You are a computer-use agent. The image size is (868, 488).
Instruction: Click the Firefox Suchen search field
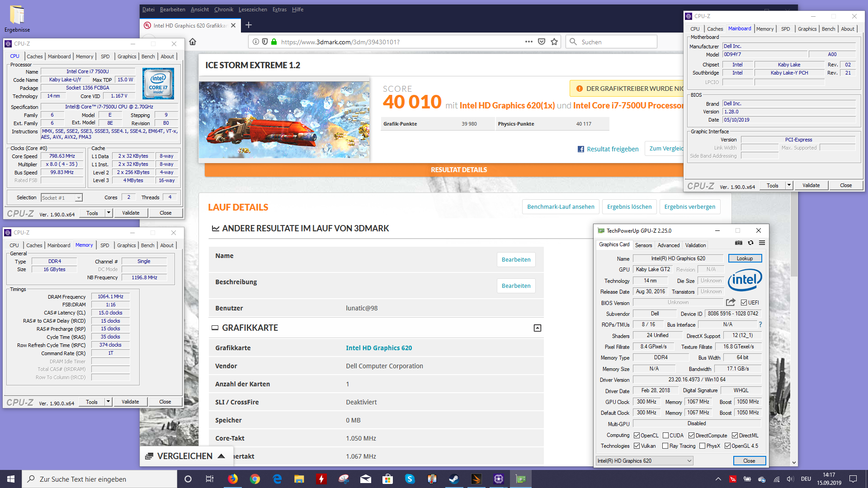click(x=611, y=42)
